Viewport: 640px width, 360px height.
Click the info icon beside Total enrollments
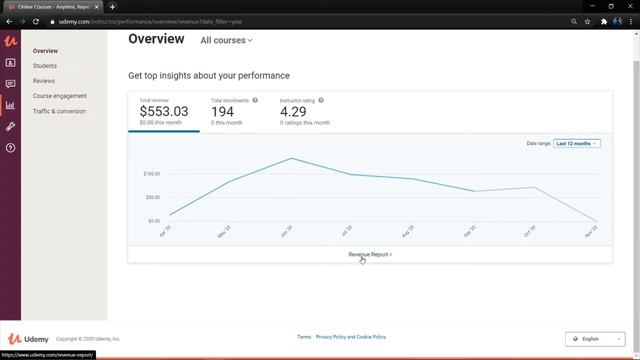point(255,100)
